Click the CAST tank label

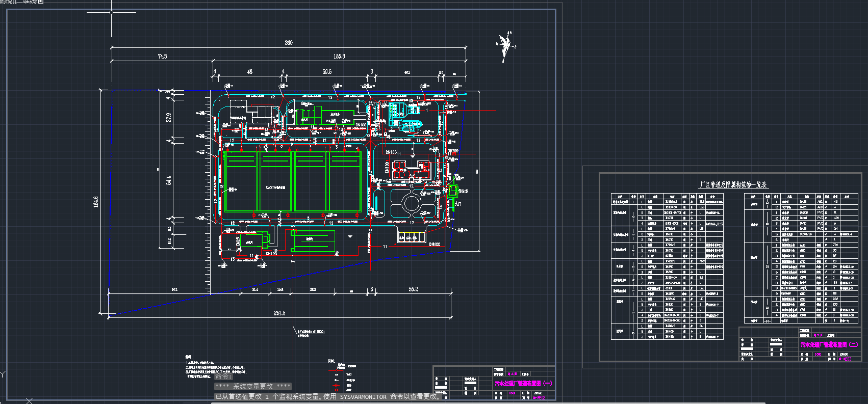pyautogui.click(x=275, y=187)
